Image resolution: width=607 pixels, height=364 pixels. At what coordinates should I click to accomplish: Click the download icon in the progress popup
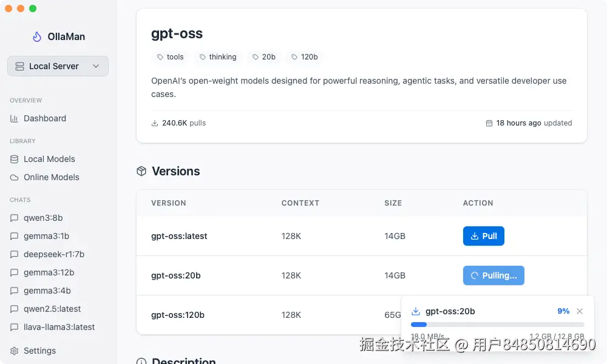[416, 311]
